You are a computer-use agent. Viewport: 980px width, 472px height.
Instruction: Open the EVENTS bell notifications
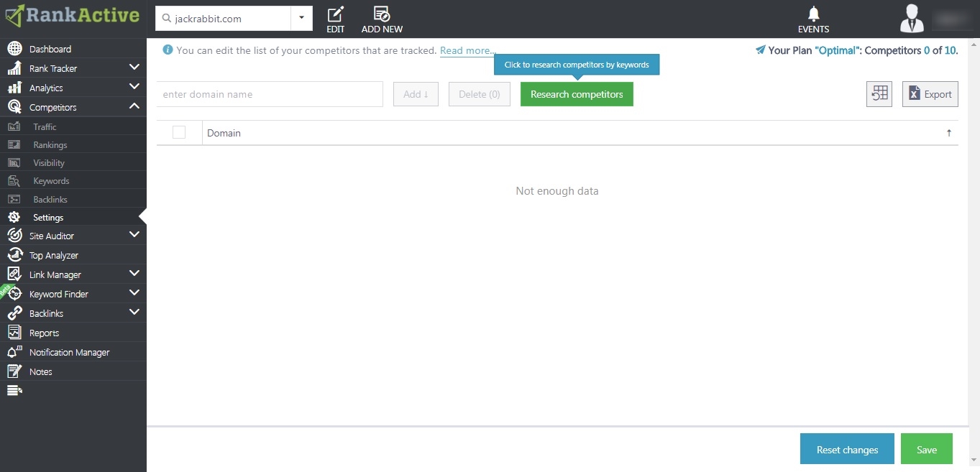813,20
